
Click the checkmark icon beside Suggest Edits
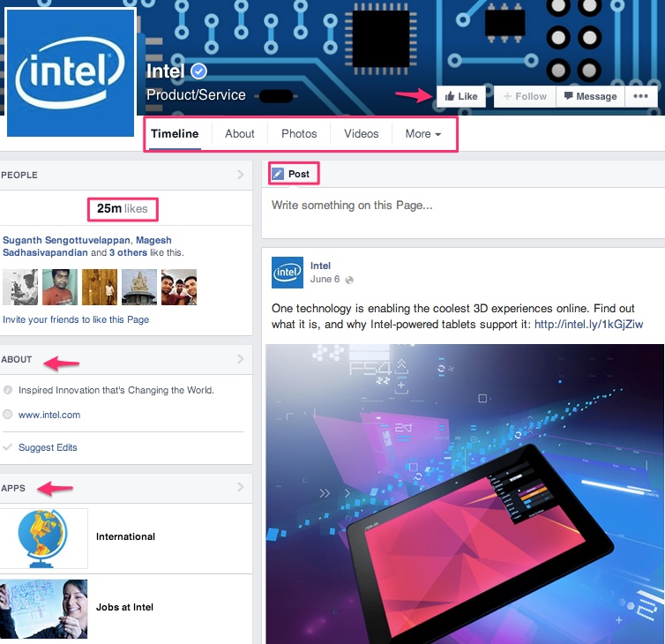(7, 447)
